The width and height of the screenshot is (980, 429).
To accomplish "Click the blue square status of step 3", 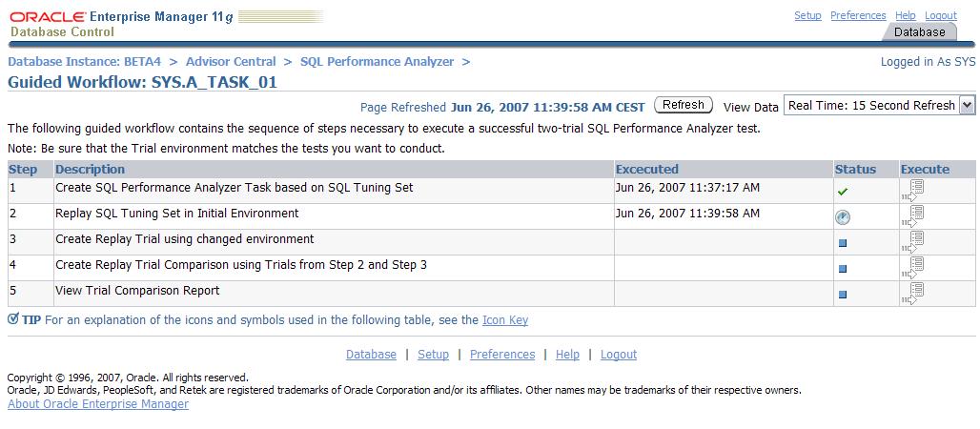I will (843, 243).
